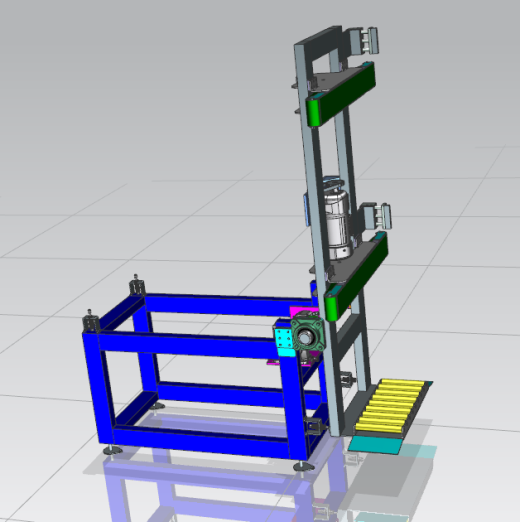Viewport: 520px width, 522px height.
Task: Select the upper green belt conveyor
Action: [x=341, y=94]
